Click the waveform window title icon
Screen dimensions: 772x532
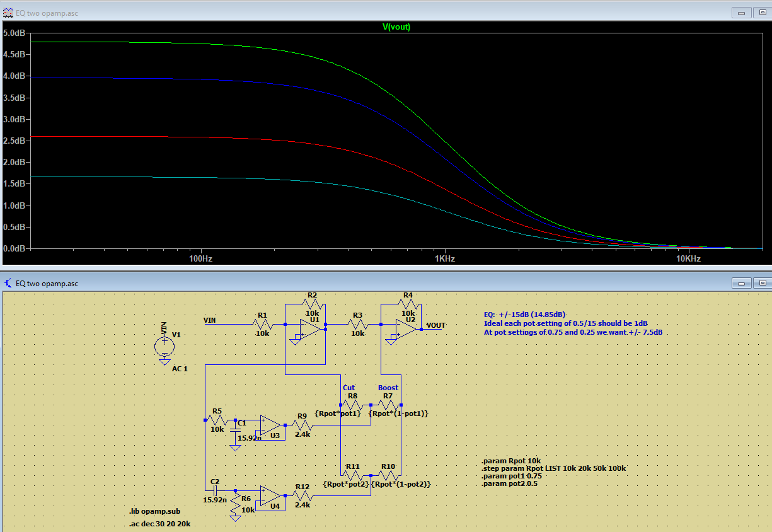(8, 13)
